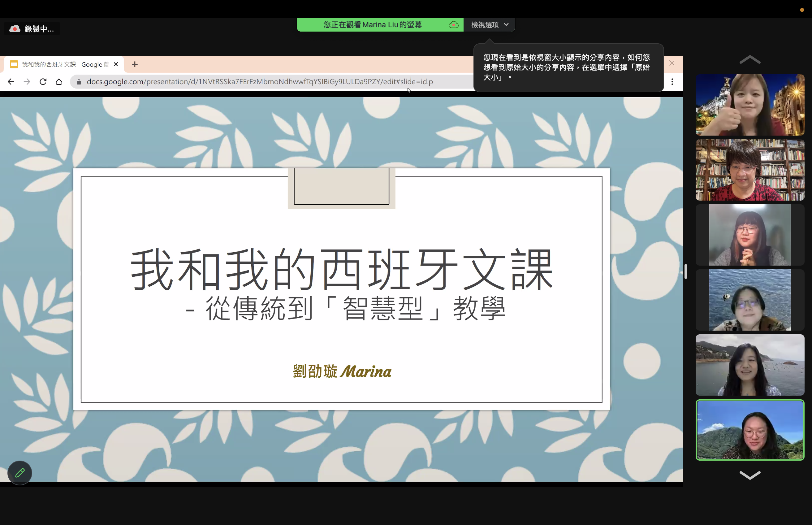Select the participant with coastal bay background

pyautogui.click(x=749, y=365)
